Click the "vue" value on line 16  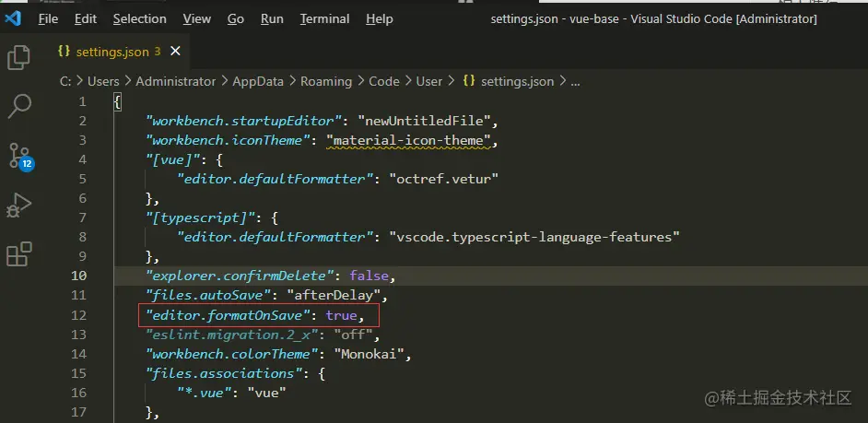267,393
